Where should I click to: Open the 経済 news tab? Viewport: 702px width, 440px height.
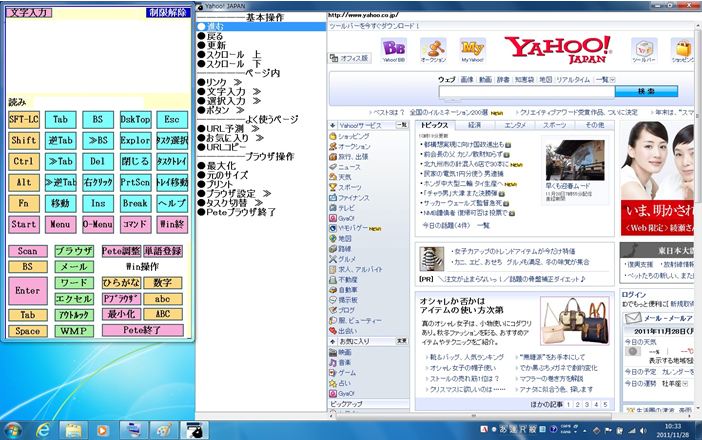coord(474,125)
